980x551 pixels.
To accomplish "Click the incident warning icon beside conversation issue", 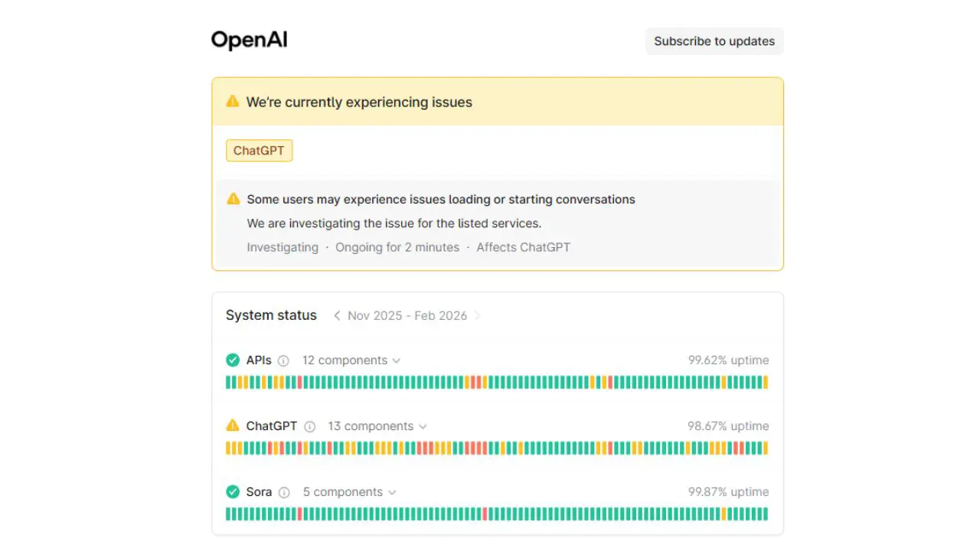I will [234, 199].
